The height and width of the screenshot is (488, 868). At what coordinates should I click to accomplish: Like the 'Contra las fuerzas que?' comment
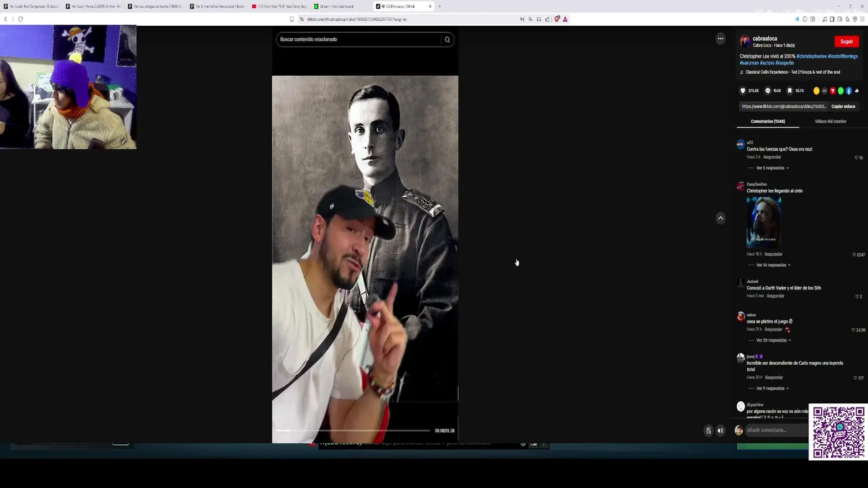856,157
